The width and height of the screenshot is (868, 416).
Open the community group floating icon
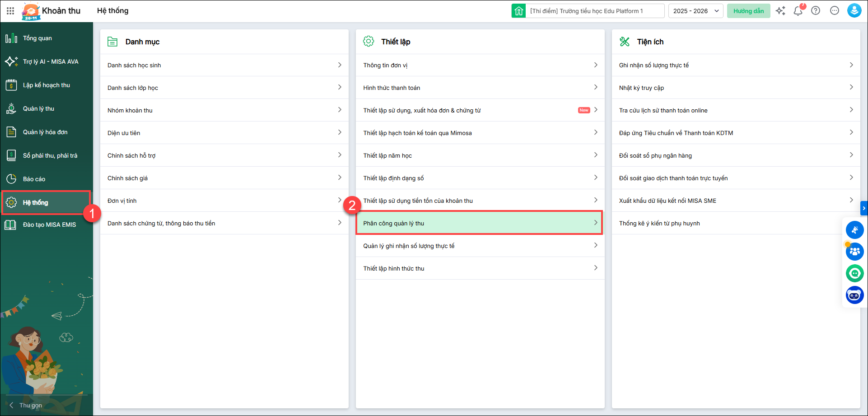click(854, 252)
